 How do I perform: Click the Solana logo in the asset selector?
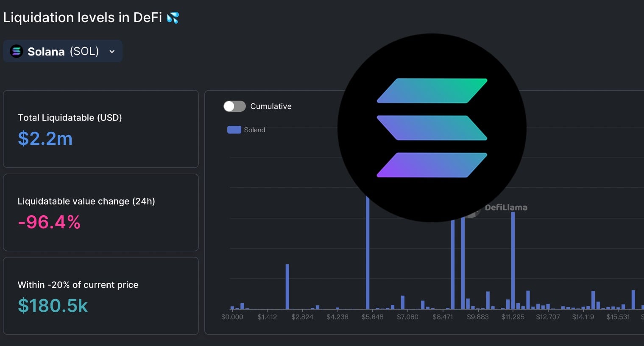pyautogui.click(x=16, y=51)
